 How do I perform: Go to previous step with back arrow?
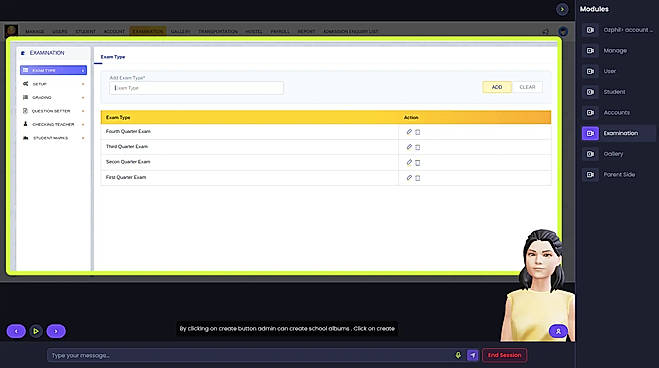point(16,331)
